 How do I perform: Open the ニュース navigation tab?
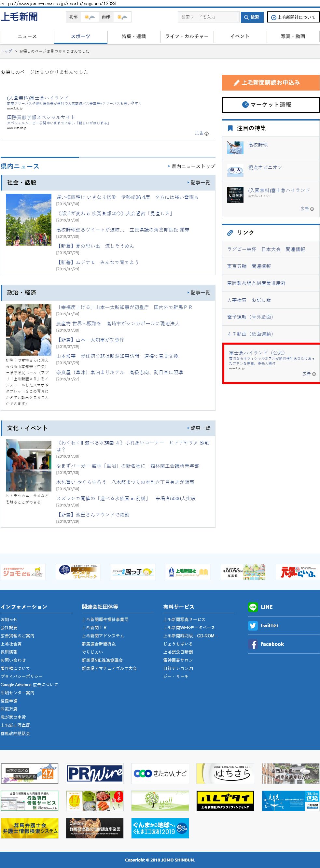click(x=27, y=36)
